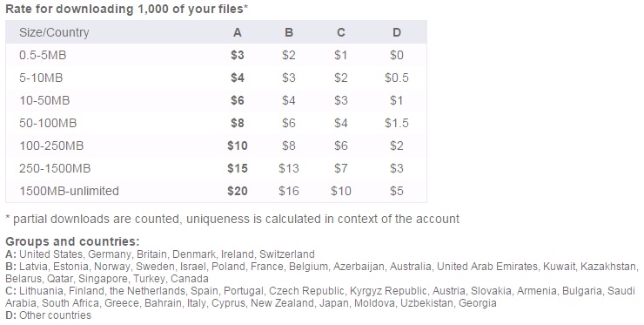Click the partial downloads footnote text
The image size is (644, 325).
232,219
